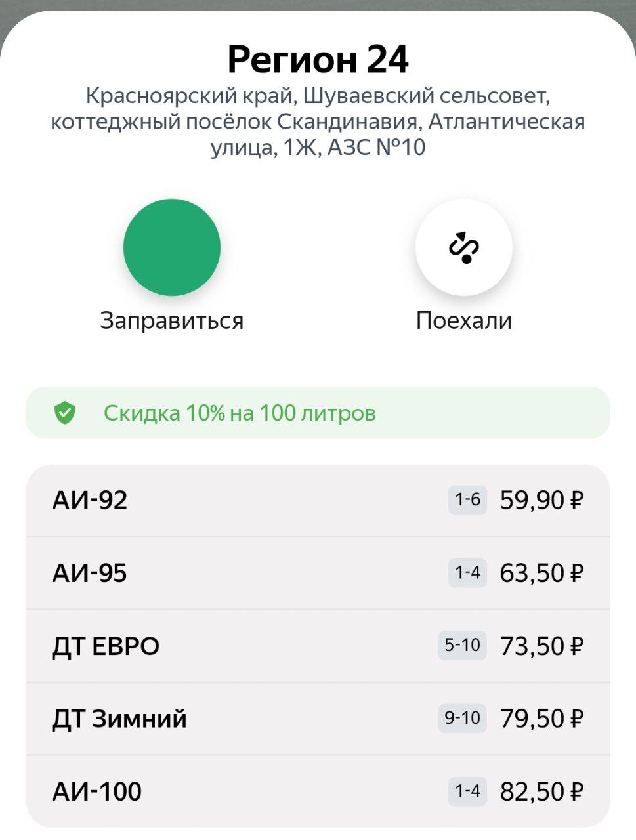Tap the 1-6 pump badge for АИ-92
The width and height of the screenshot is (636, 840).
point(467,500)
